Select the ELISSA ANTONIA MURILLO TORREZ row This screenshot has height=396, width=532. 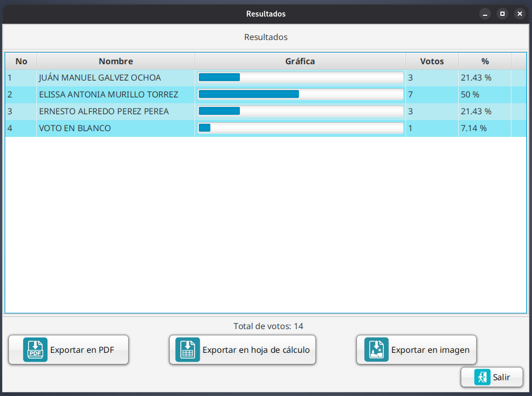click(x=108, y=95)
